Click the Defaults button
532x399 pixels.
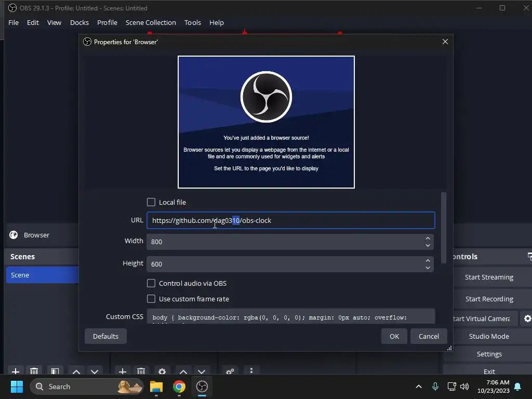click(x=105, y=336)
